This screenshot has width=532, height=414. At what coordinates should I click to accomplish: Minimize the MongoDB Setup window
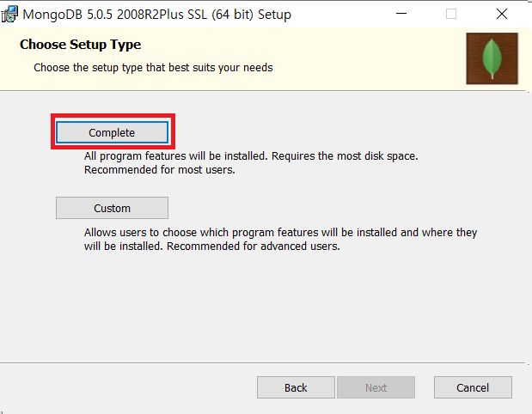[401, 14]
